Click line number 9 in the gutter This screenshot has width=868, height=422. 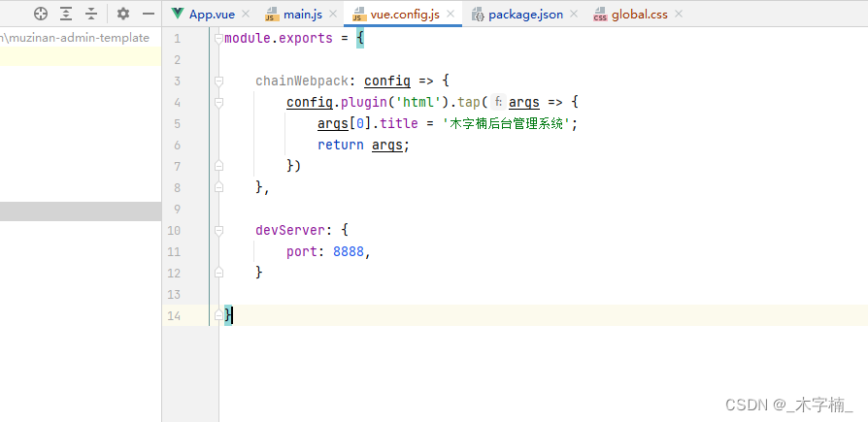[177, 210]
